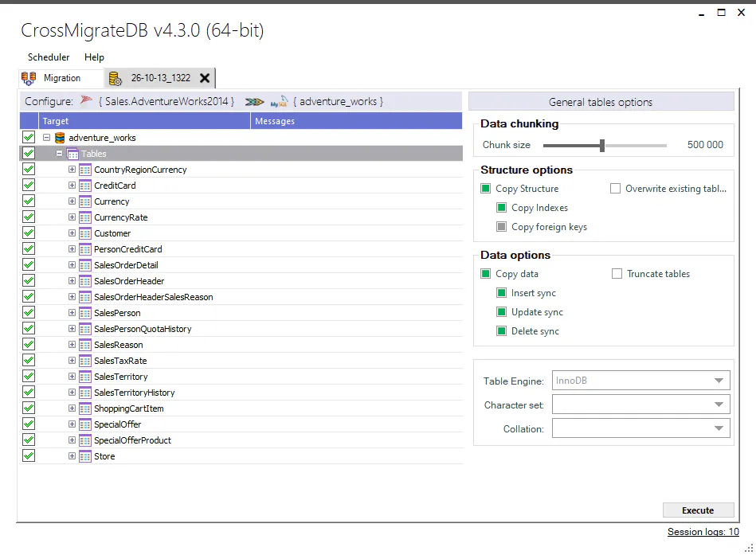Screen dimensions: 756x555
Task: Click the SalesOrderDetail table icon
Action: [x=85, y=265]
